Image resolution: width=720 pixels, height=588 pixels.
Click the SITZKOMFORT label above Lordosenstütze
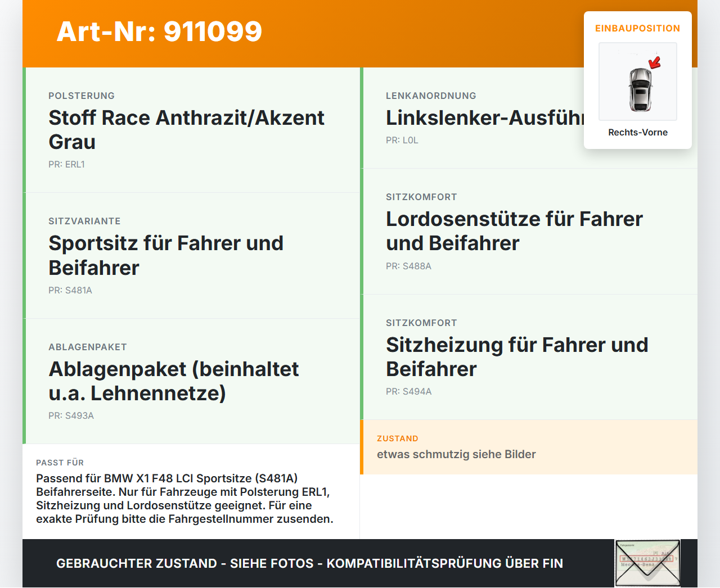(421, 197)
